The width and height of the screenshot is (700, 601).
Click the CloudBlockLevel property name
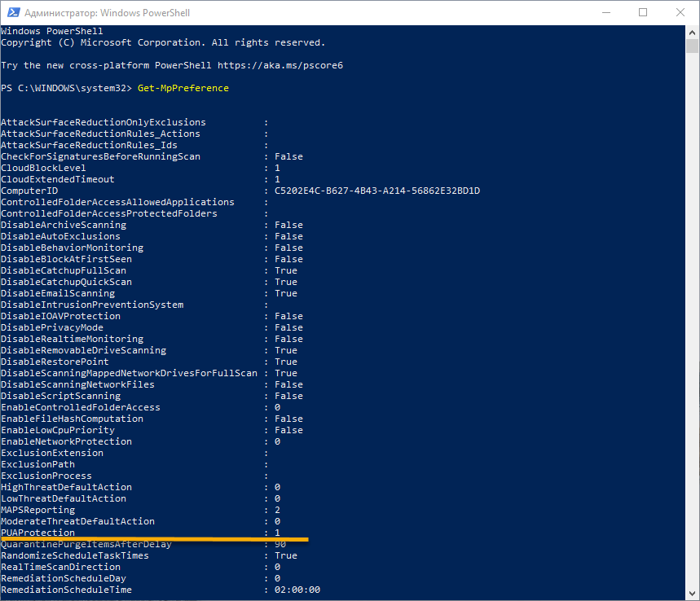click(x=43, y=169)
